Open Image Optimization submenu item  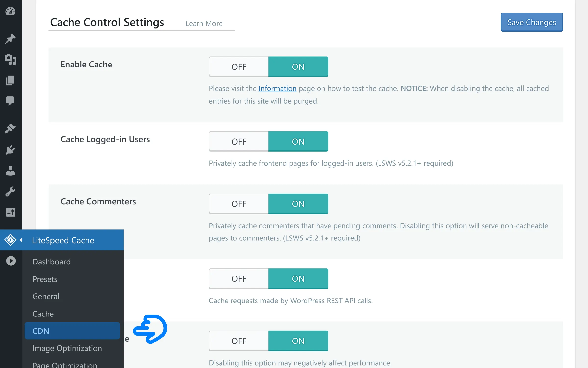pos(67,348)
